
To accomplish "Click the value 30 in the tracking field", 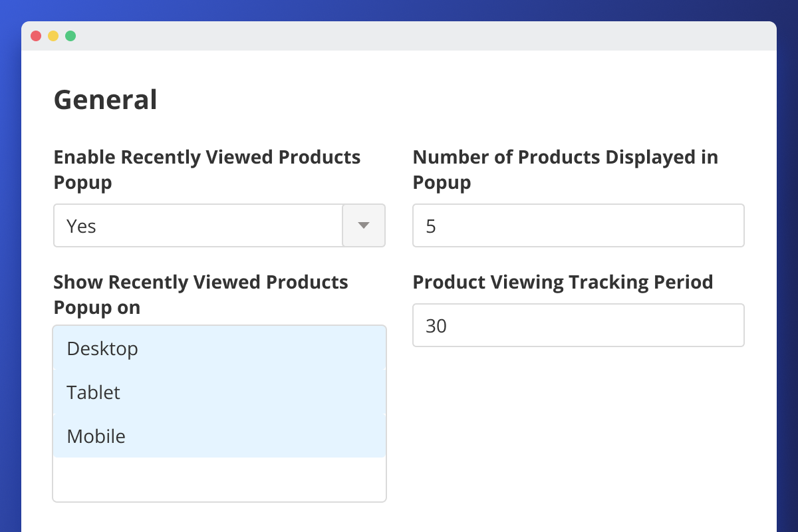I will [x=436, y=326].
